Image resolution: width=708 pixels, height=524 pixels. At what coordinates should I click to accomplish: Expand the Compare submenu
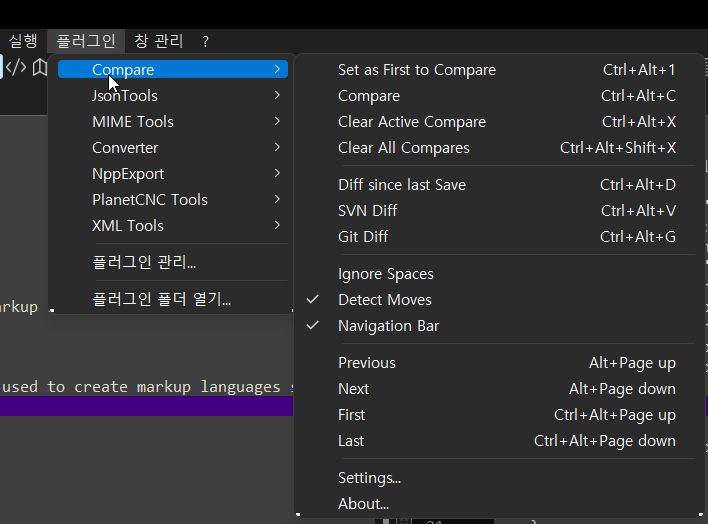173,70
